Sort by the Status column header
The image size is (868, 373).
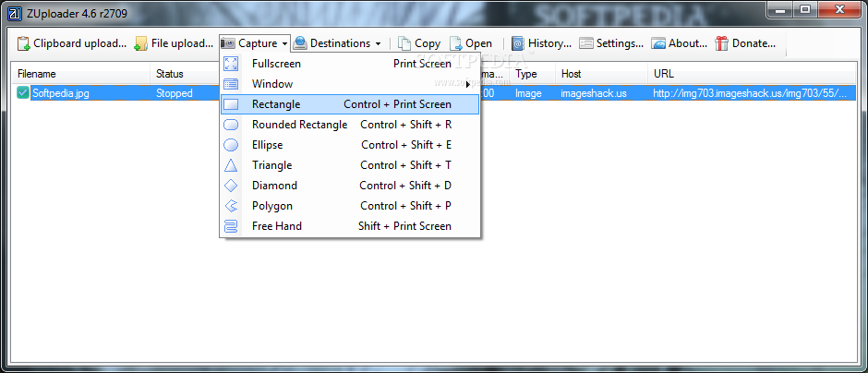[186, 74]
